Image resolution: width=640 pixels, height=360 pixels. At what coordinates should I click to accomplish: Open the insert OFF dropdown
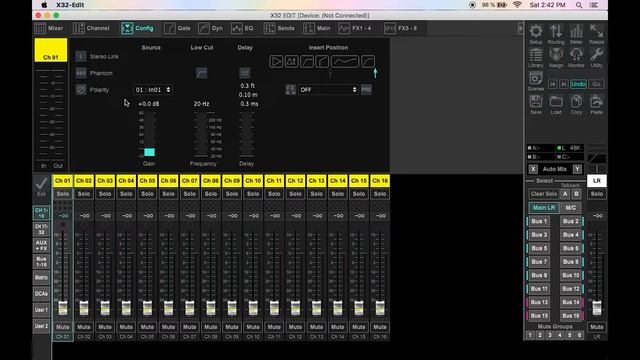click(x=328, y=90)
